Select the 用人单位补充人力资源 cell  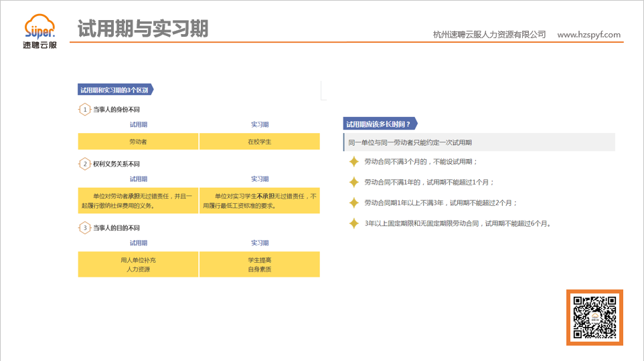tap(139, 264)
